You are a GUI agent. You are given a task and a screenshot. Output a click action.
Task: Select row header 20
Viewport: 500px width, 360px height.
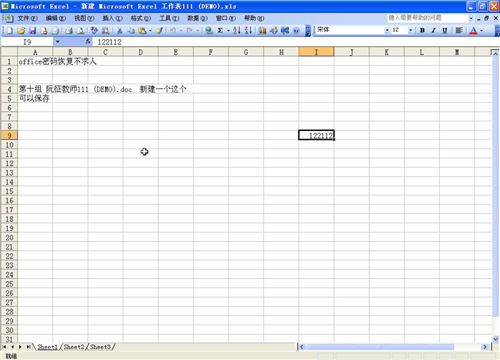[x=9, y=238]
